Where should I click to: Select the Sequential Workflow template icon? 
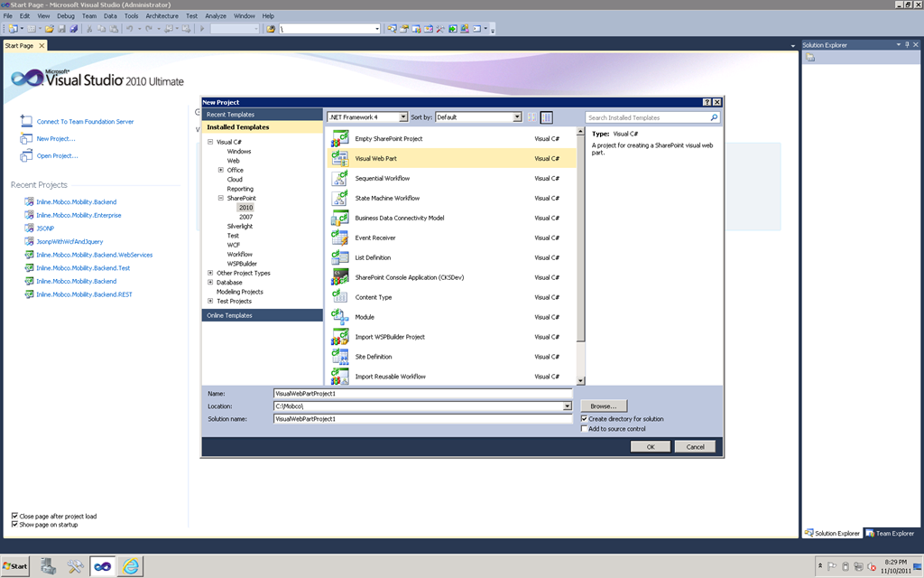(x=339, y=178)
